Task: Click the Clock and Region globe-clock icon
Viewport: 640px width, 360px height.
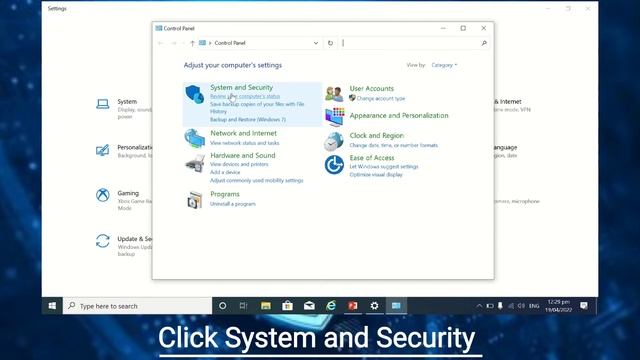Action: pyautogui.click(x=334, y=141)
